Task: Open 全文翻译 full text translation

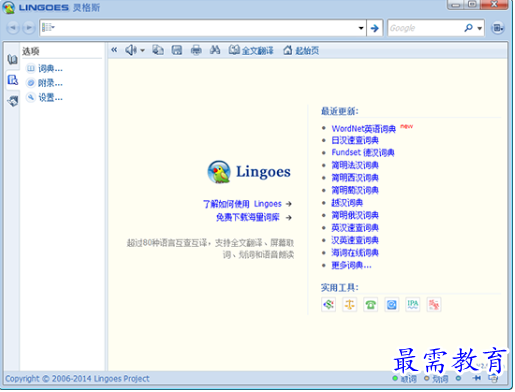Action: tap(251, 50)
